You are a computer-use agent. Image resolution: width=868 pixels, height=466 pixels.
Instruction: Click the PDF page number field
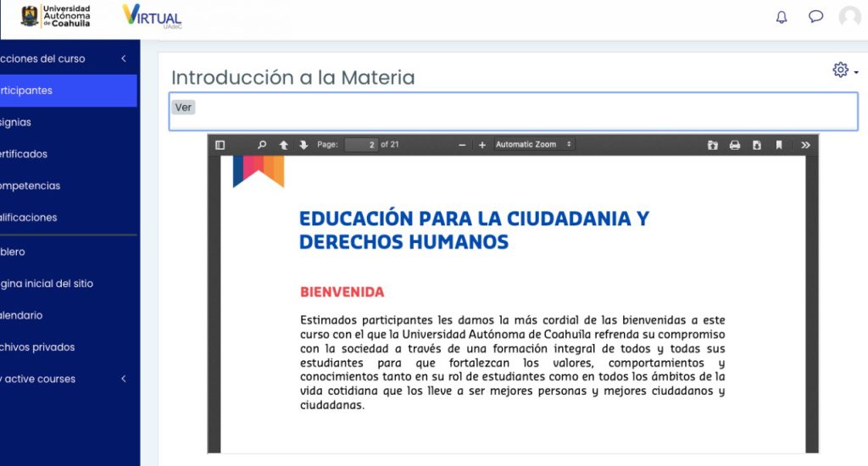click(x=361, y=145)
